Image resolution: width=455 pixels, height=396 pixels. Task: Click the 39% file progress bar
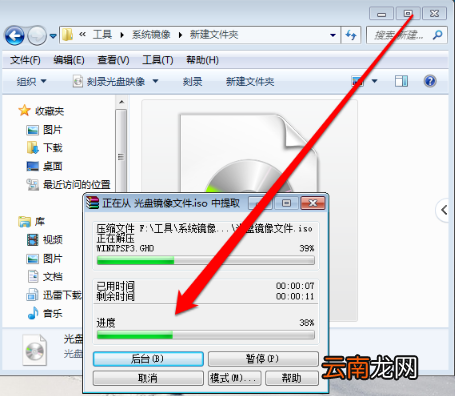tap(206, 260)
